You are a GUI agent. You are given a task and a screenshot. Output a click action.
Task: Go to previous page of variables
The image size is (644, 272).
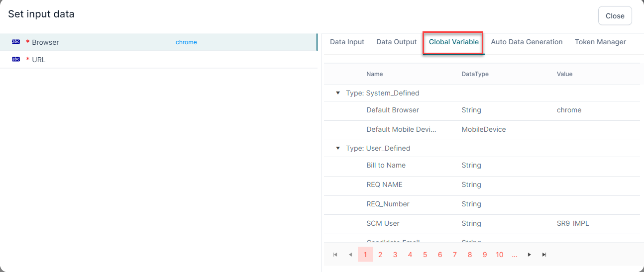click(x=350, y=255)
